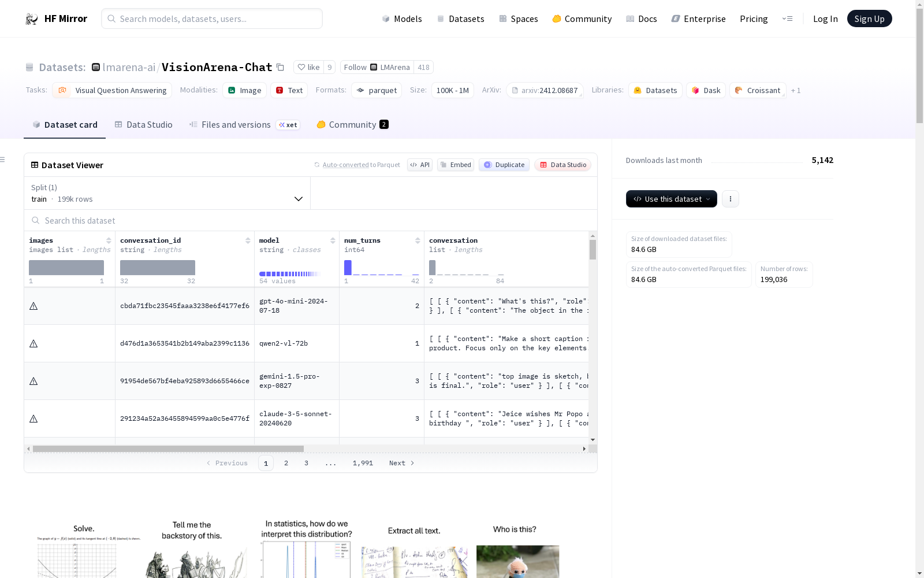Select the Visual Question Answering task tag
The height and width of the screenshot is (578, 924).
pos(112,90)
